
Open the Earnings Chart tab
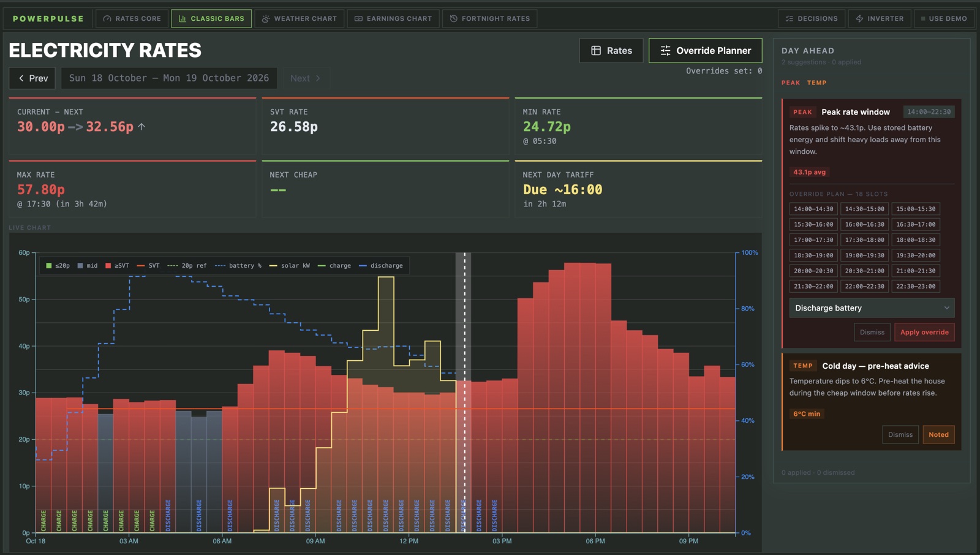(393, 18)
